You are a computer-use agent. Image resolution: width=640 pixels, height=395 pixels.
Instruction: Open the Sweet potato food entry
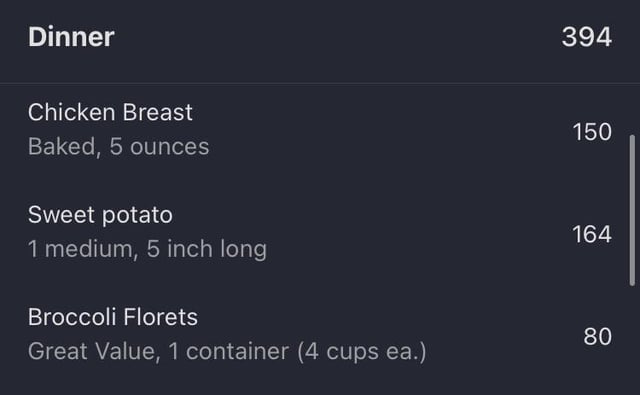pos(320,232)
